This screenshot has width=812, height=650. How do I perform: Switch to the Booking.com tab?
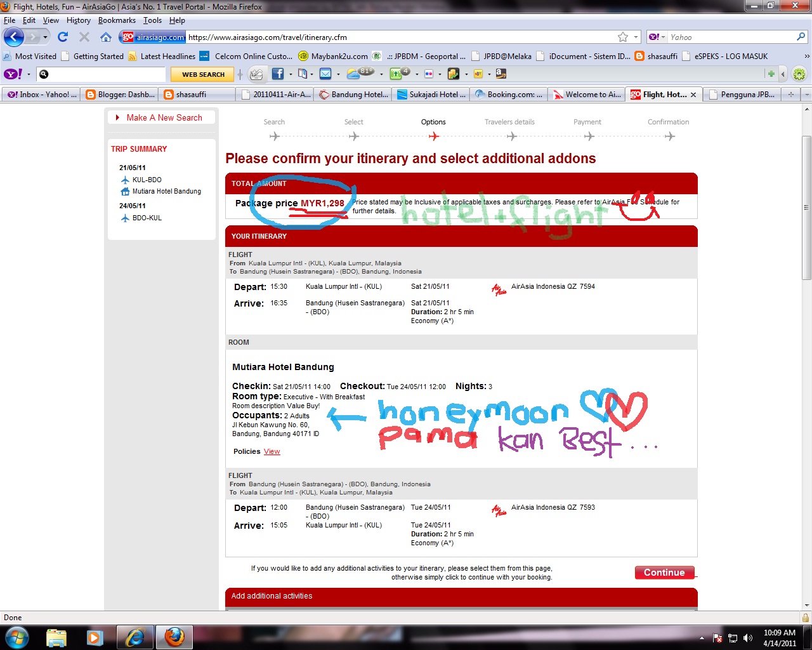click(509, 95)
